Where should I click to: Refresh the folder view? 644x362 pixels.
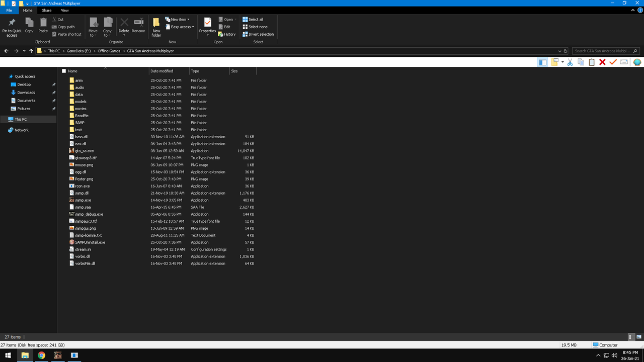tap(566, 51)
